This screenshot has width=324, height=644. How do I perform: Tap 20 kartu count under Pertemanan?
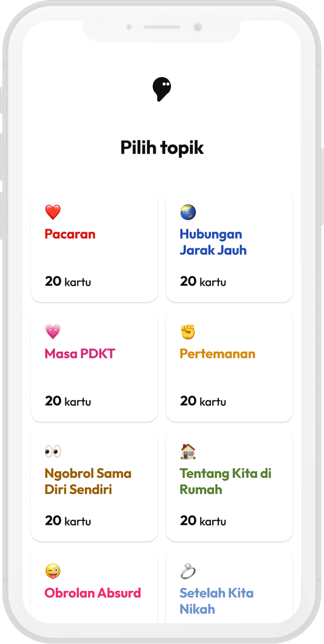(x=203, y=401)
